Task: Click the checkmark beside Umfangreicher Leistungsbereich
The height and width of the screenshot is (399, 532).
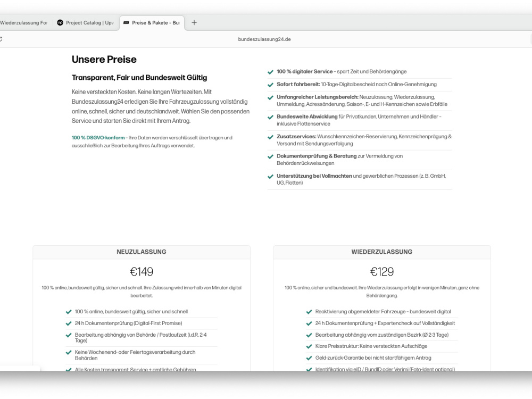Action: pos(270,98)
